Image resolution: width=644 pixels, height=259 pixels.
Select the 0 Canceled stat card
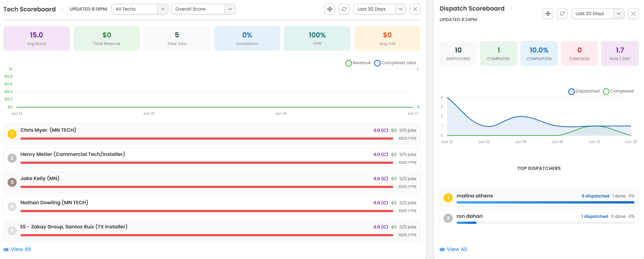tap(580, 53)
